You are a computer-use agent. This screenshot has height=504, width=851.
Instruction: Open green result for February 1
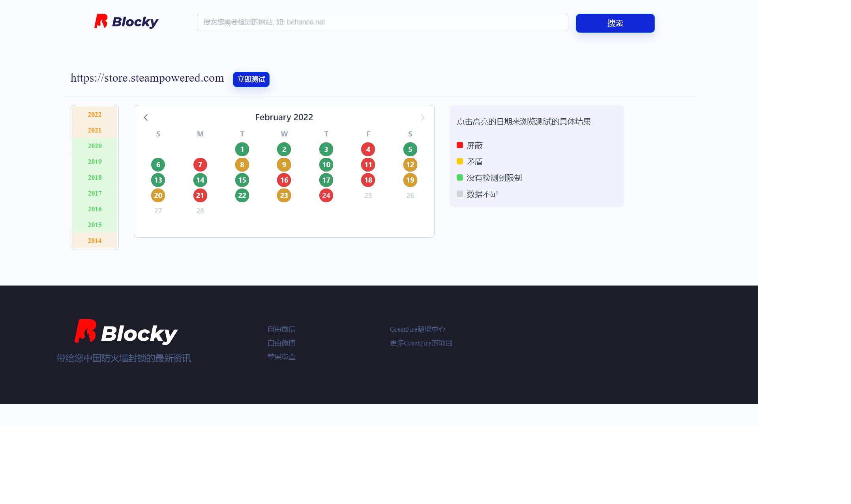point(242,149)
